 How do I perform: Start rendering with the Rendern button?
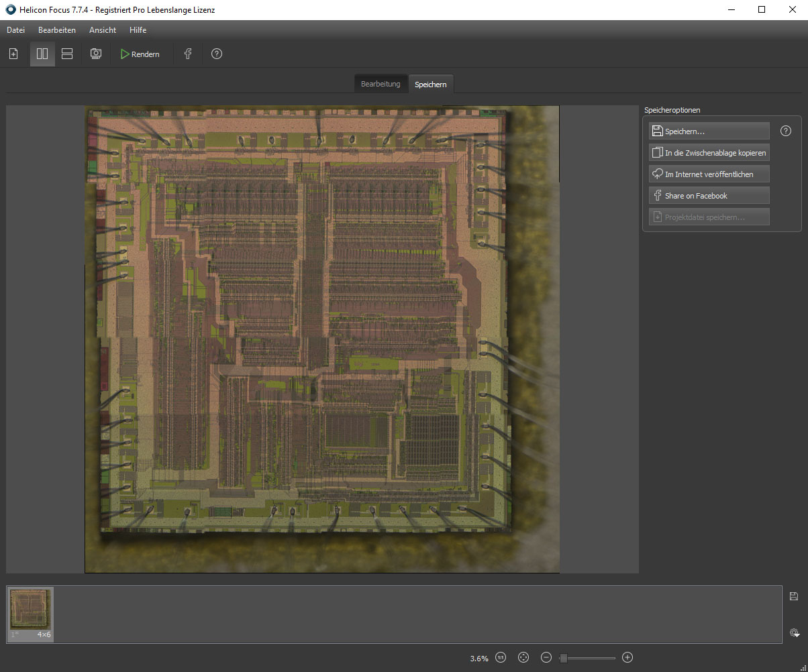click(x=140, y=54)
